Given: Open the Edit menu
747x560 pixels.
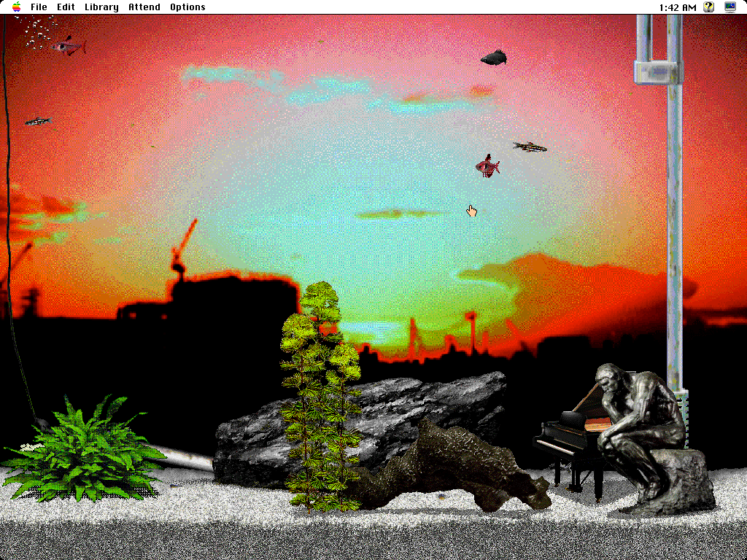Looking at the screenshot, I should [x=66, y=7].
